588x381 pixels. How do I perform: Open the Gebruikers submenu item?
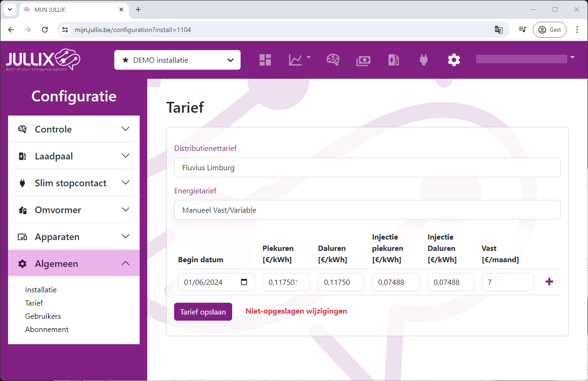(43, 316)
